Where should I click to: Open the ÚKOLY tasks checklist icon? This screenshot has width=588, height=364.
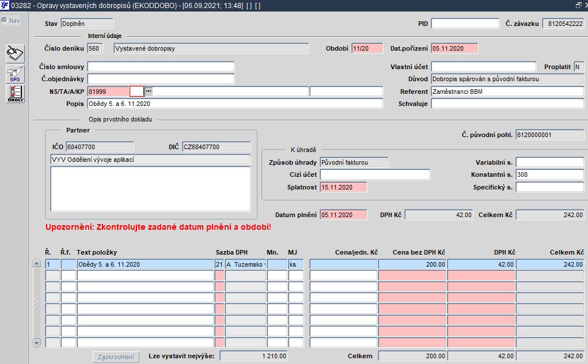point(15,94)
